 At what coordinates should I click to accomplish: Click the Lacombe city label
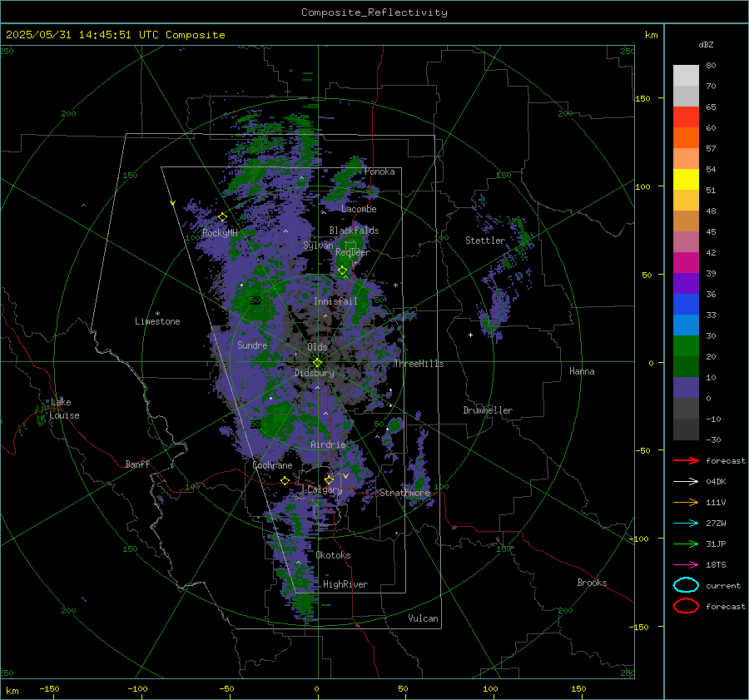click(x=359, y=209)
